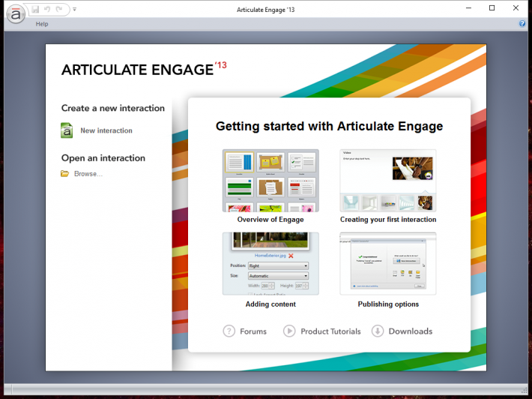Open the Browse... link

click(88, 174)
